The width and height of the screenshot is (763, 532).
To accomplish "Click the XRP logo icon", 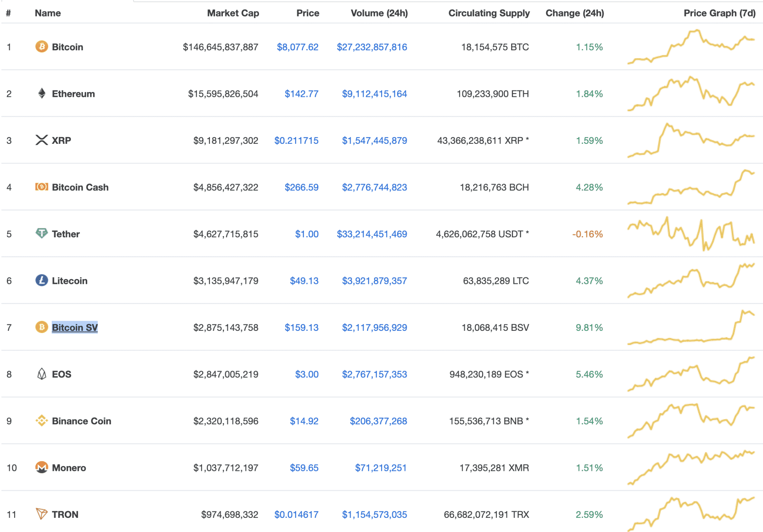I will pos(41,140).
